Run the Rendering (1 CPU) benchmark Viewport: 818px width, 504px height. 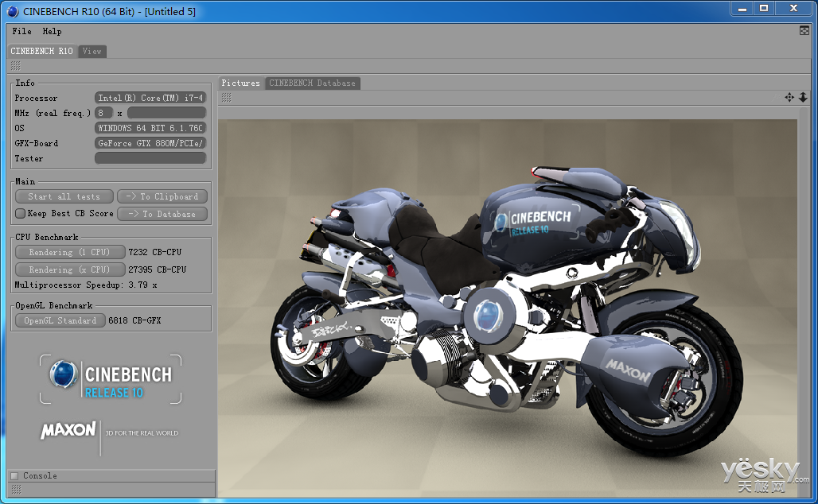(x=70, y=252)
